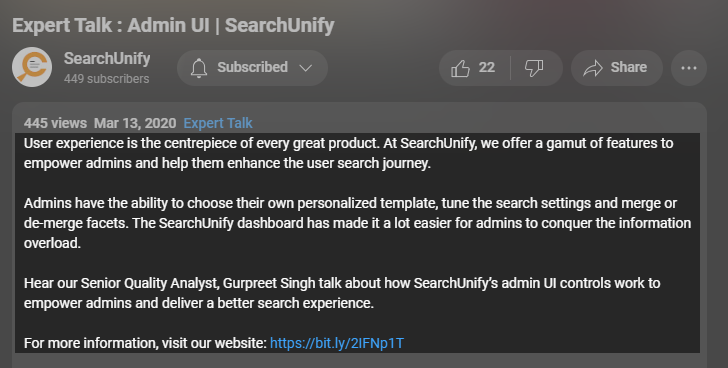This screenshot has width=728, height=368.
Task: Click the first description paragraph about user experience
Action: [348, 153]
